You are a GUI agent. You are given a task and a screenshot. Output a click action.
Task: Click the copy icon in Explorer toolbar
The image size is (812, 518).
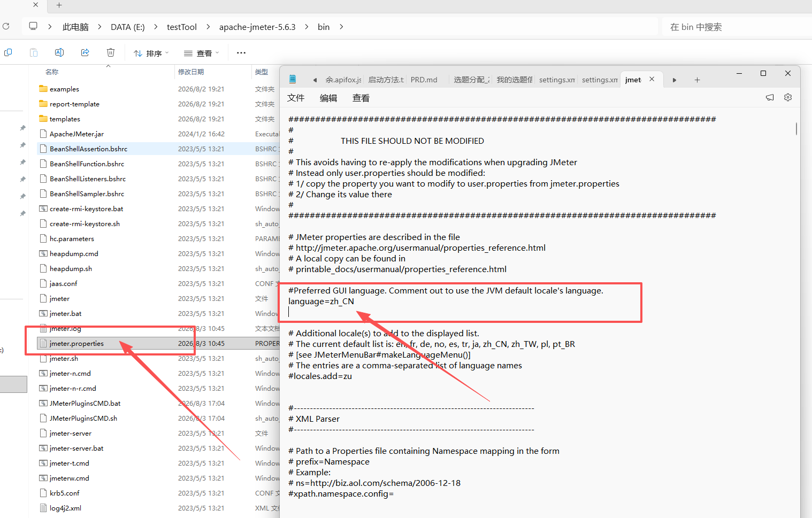tap(8, 52)
